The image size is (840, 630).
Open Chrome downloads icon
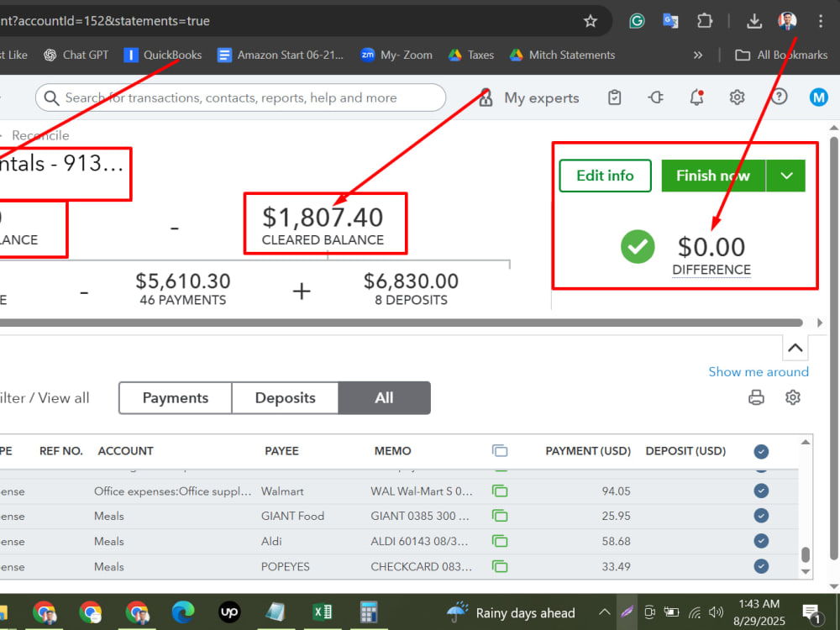tap(753, 21)
